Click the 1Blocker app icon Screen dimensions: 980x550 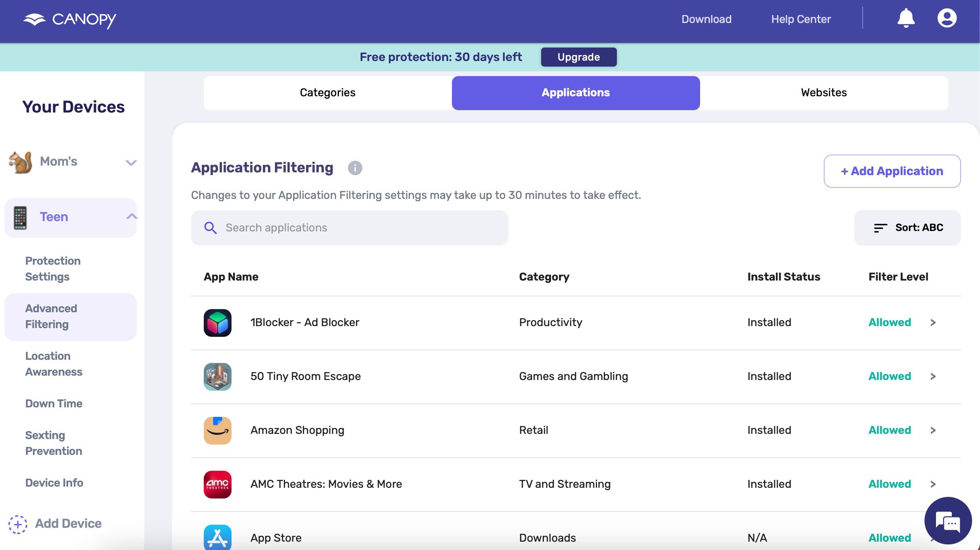(218, 323)
